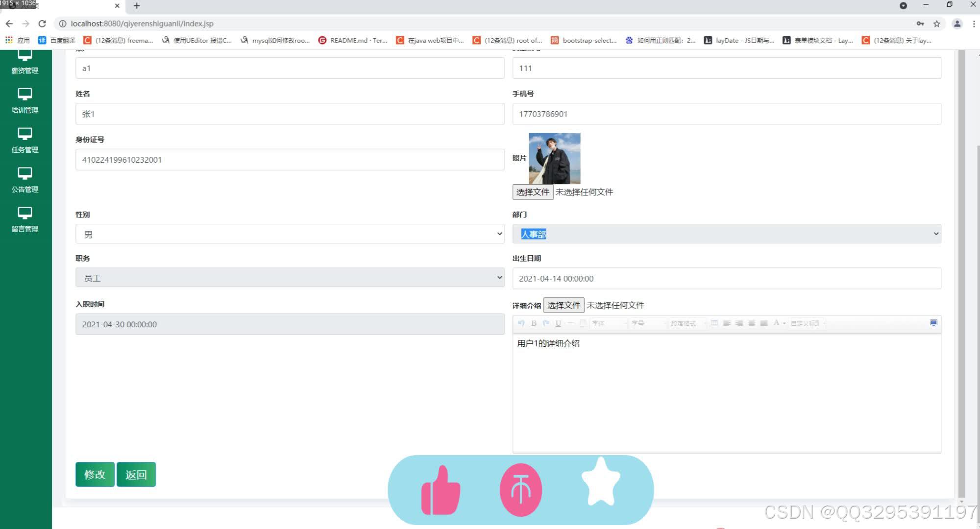Viewport: 980px width, 529px height.
Task: Open the saved passwords key icon
Action: point(920,24)
